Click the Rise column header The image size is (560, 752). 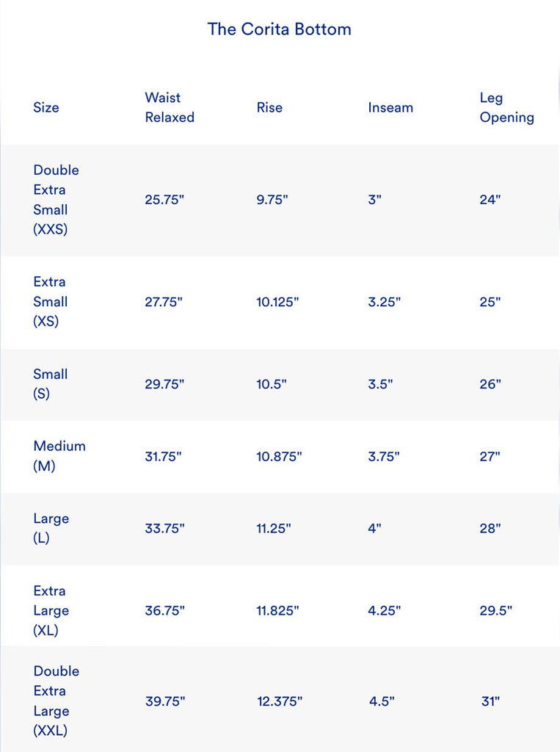(269, 107)
